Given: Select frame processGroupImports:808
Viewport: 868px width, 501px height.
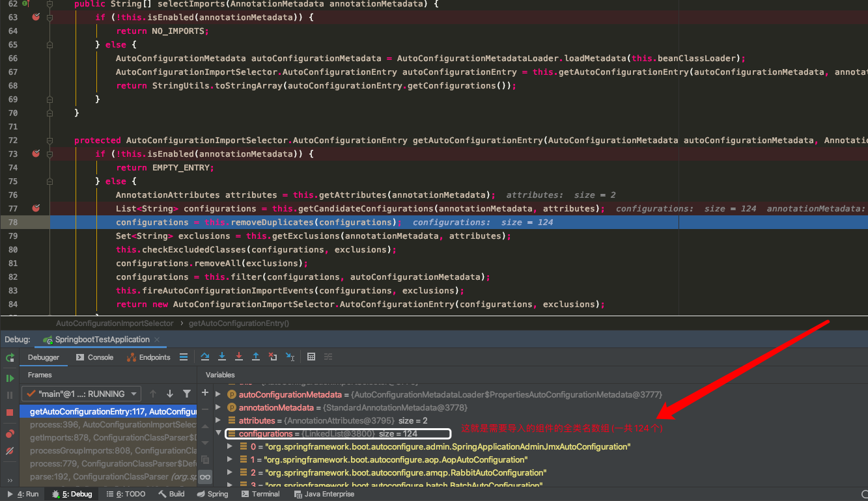Looking at the screenshot, I should click(x=108, y=450).
